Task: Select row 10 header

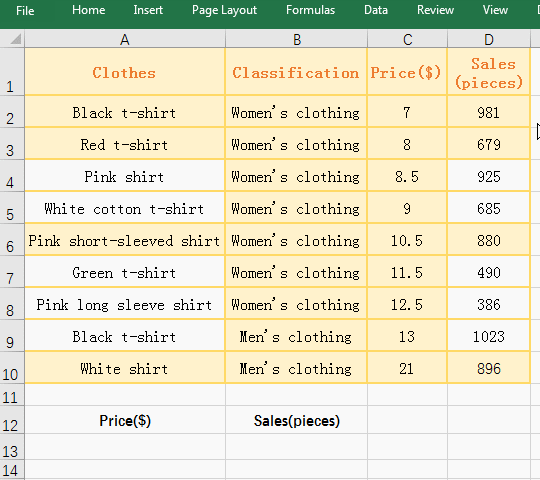Action: click(x=12, y=368)
